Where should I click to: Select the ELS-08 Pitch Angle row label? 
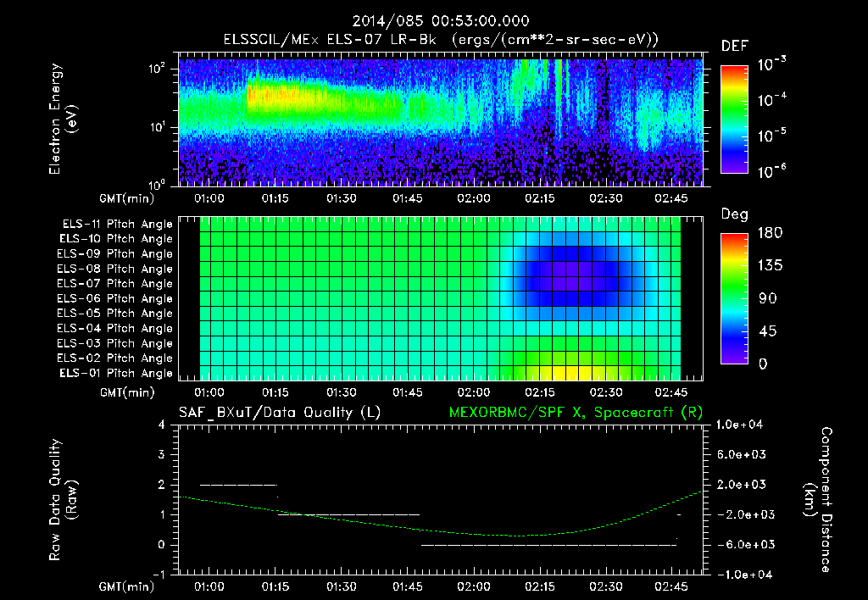coord(115,269)
